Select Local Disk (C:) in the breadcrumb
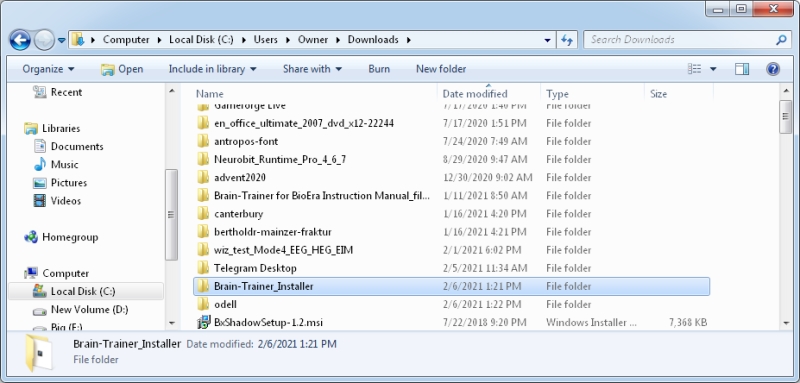 coord(201,40)
